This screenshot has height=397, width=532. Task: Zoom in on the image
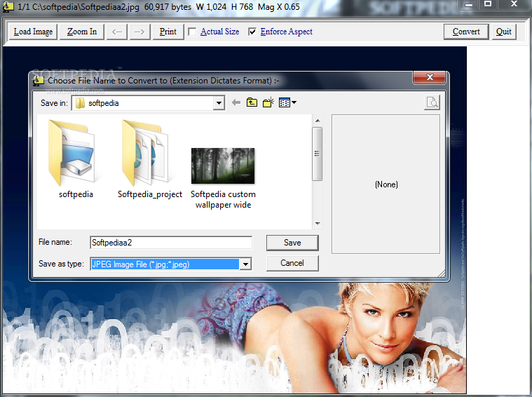pyautogui.click(x=82, y=32)
